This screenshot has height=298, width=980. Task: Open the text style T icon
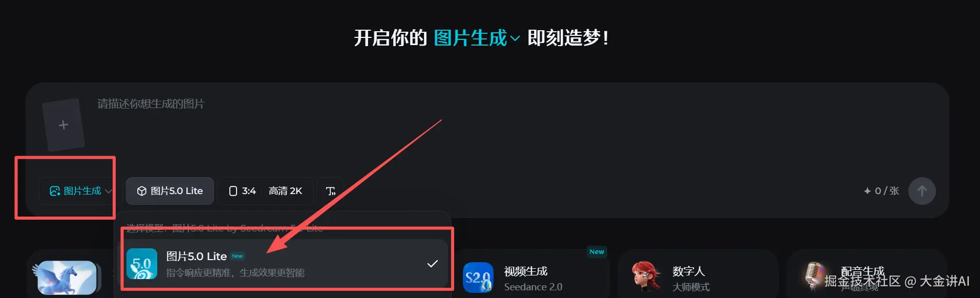[331, 191]
